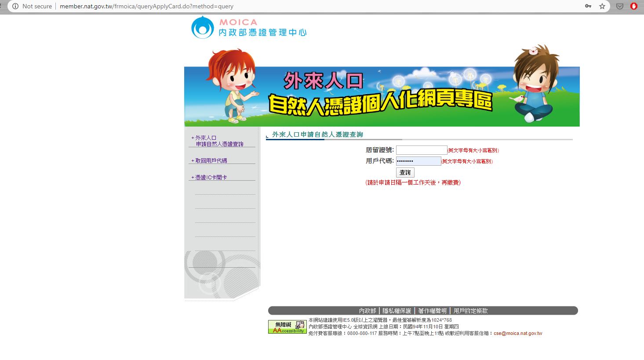Screen dimensions: 644x360
Task: Click the 自然人憑證個人化網頁專區 banner image
Action: (382, 97)
